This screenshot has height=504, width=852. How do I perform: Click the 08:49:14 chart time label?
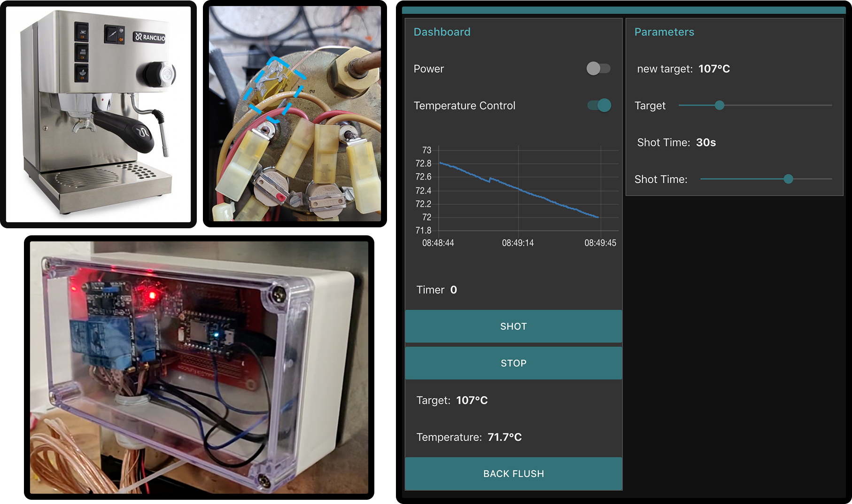coord(518,243)
